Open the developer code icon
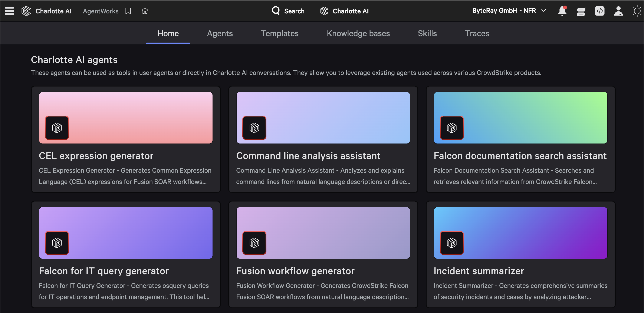Screen dimensions: 644x313 (x=600, y=11)
